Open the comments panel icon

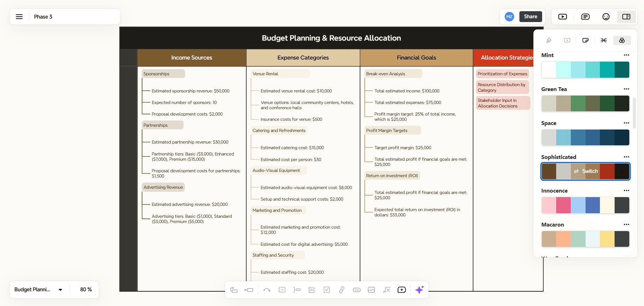point(585,17)
